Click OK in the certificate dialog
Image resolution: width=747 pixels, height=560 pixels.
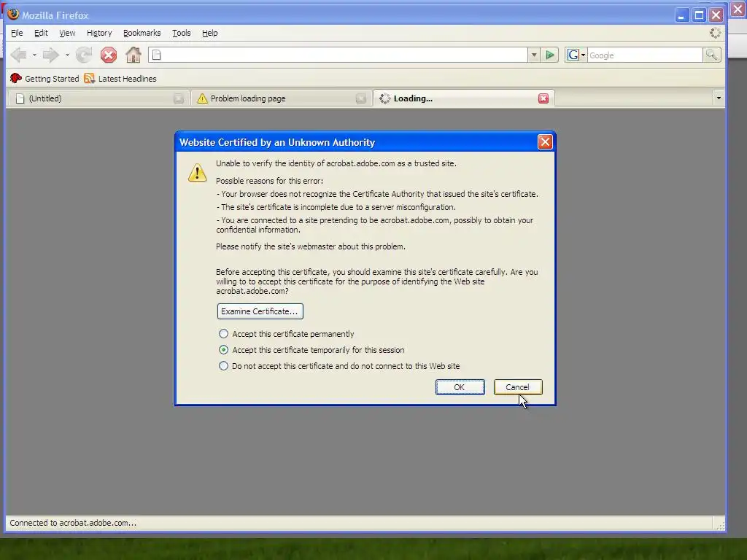tap(460, 387)
